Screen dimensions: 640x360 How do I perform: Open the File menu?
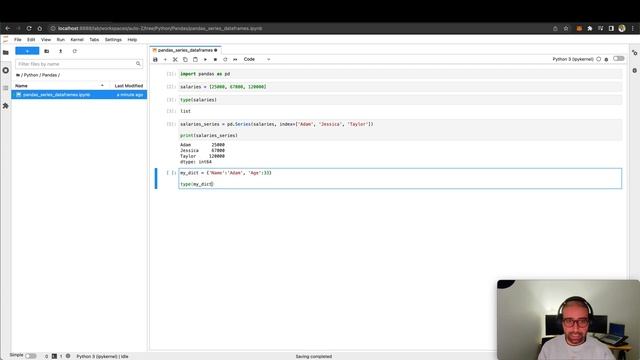coord(18,40)
